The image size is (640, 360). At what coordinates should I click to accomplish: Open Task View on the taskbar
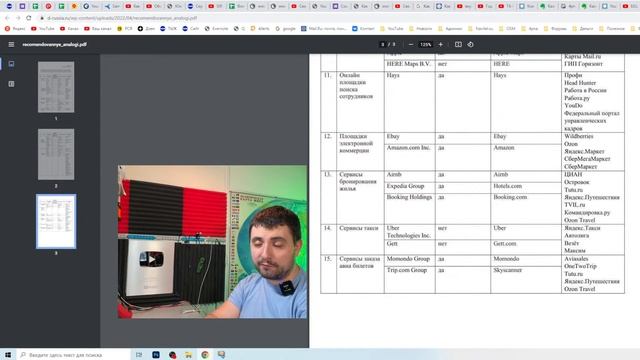[139, 355]
